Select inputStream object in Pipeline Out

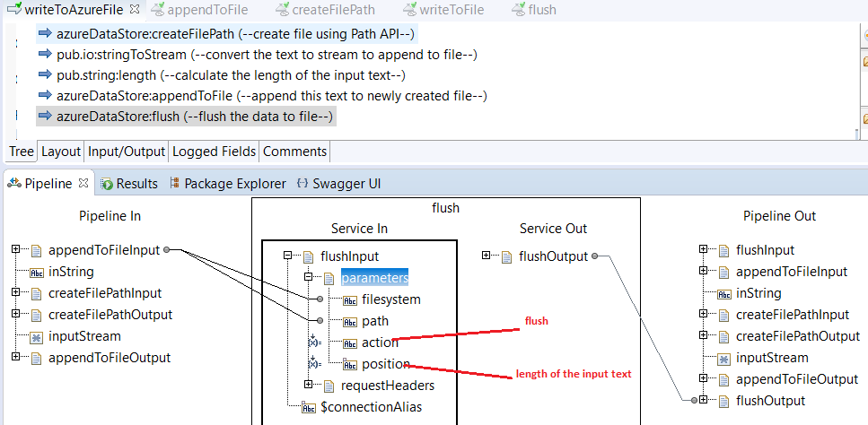pos(772,358)
